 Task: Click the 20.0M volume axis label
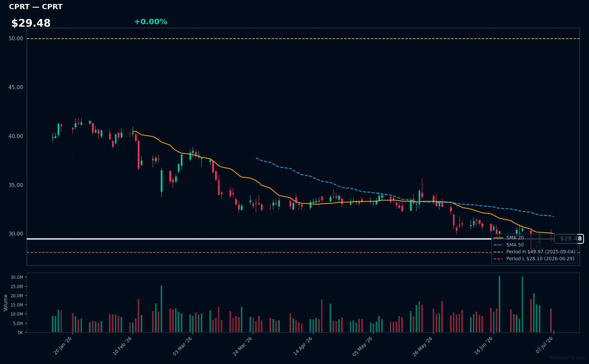pyautogui.click(x=17, y=296)
